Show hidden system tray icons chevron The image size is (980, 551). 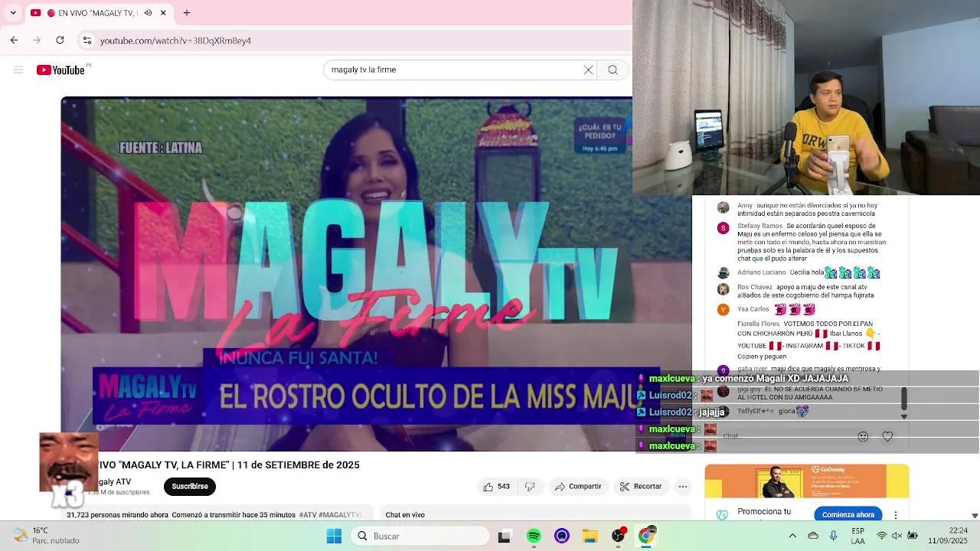792,536
